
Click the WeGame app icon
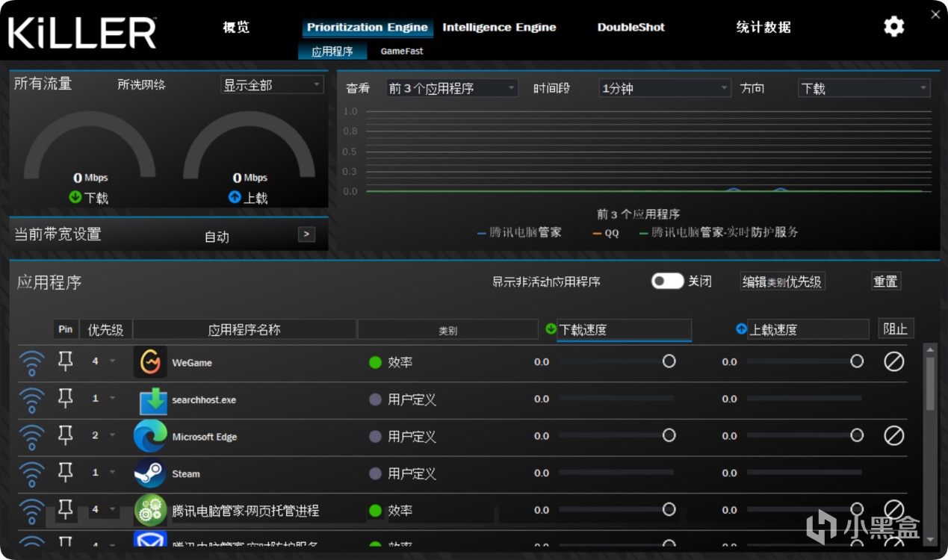click(150, 362)
